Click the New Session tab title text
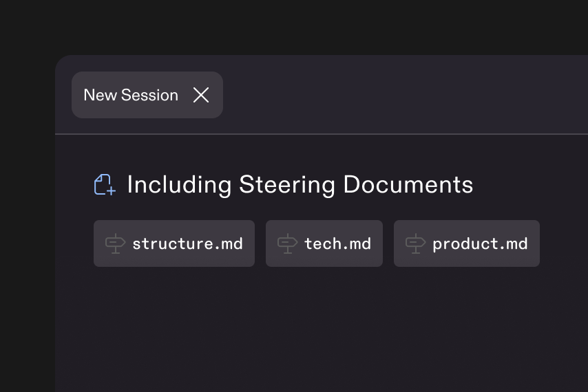 [x=131, y=95]
